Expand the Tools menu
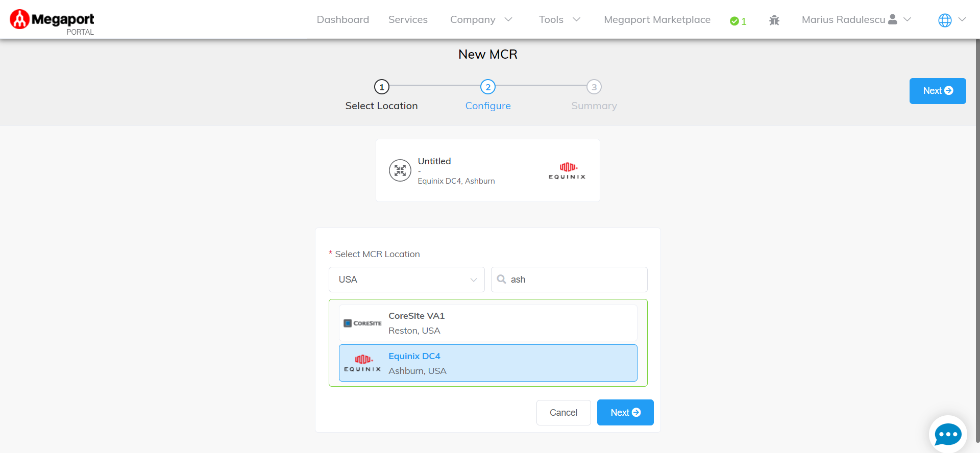The width and height of the screenshot is (980, 453). tap(559, 19)
